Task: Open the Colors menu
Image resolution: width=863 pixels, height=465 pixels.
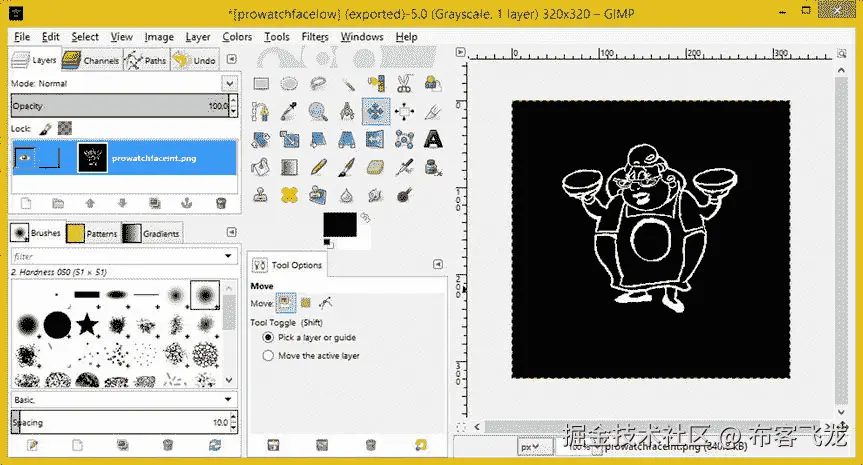Action: pos(237,37)
